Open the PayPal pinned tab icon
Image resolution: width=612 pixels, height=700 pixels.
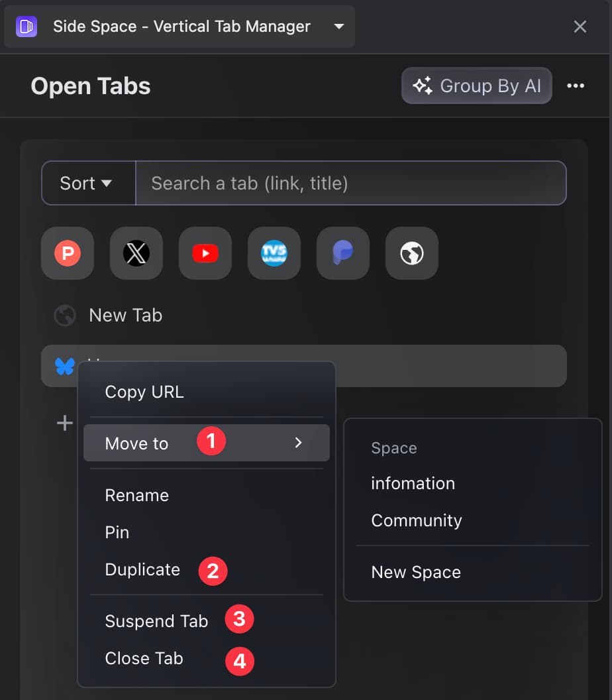342,253
